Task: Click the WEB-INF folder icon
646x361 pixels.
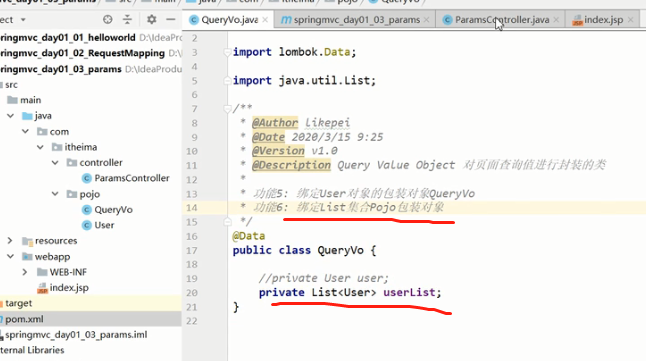Action: point(42,272)
